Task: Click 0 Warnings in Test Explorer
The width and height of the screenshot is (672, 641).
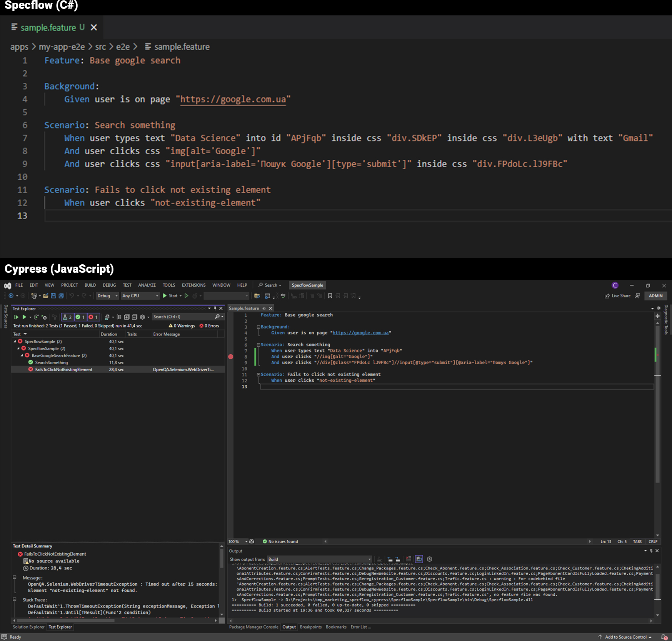Action: [x=182, y=326]
